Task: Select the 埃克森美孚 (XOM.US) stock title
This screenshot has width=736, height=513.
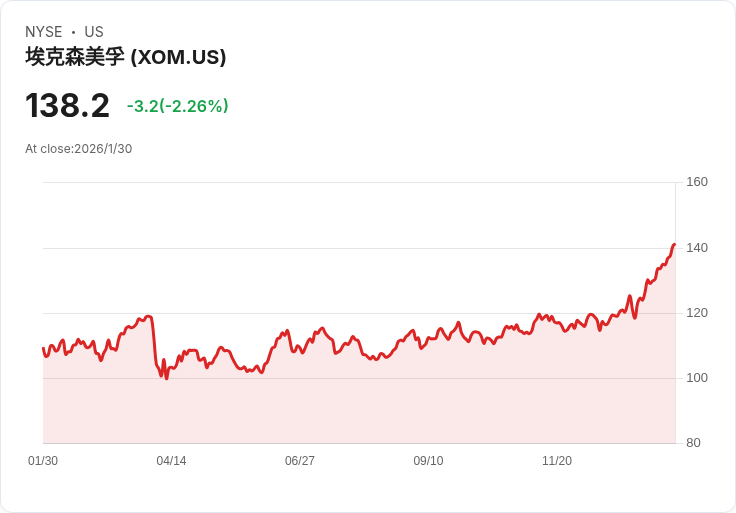Action: tap(126, 57)
